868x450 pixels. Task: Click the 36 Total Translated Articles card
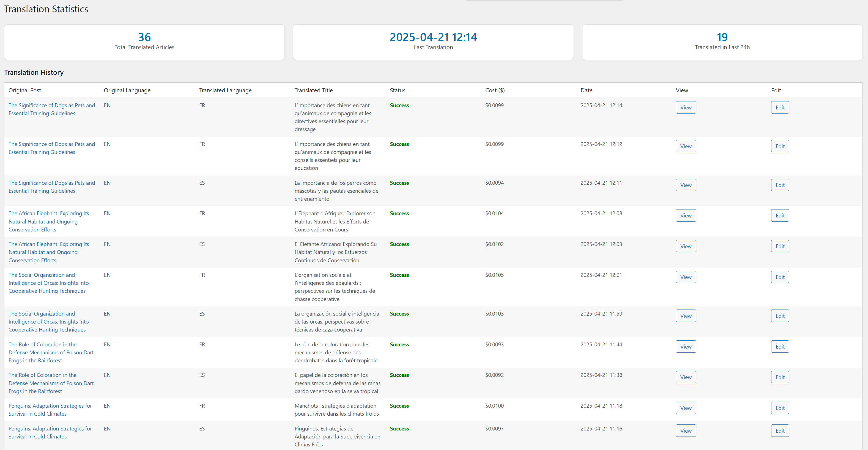click(144, 42)
